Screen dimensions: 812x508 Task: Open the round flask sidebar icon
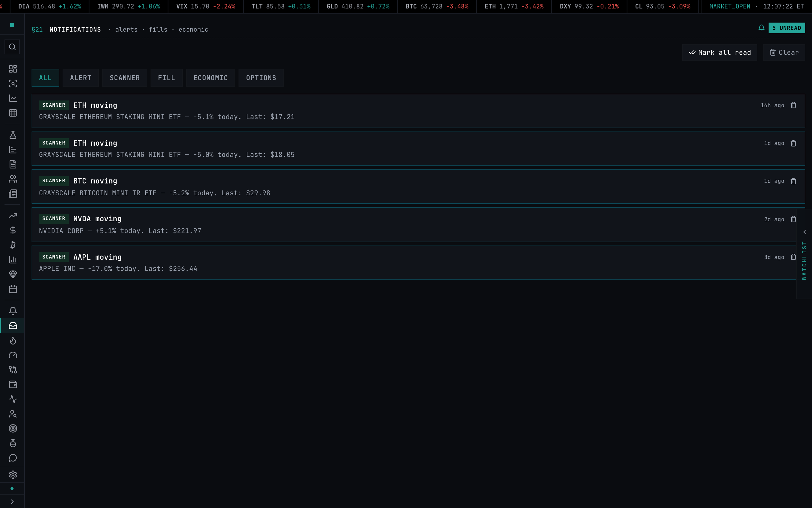coord(13,443)
